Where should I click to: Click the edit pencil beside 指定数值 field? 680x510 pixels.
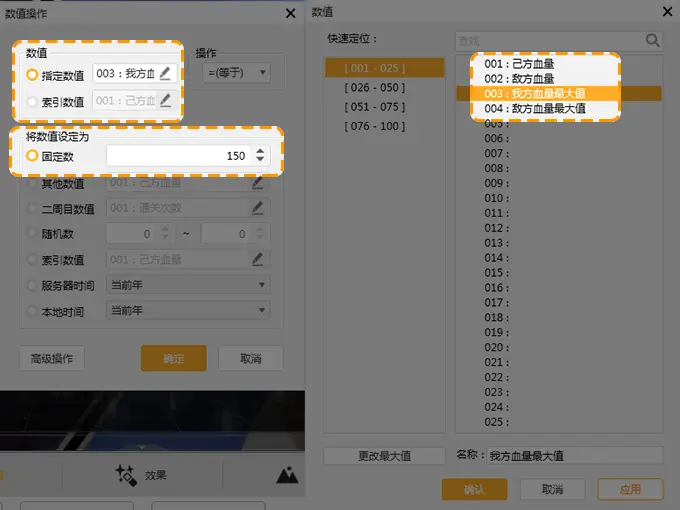click(x=166, y=73)
